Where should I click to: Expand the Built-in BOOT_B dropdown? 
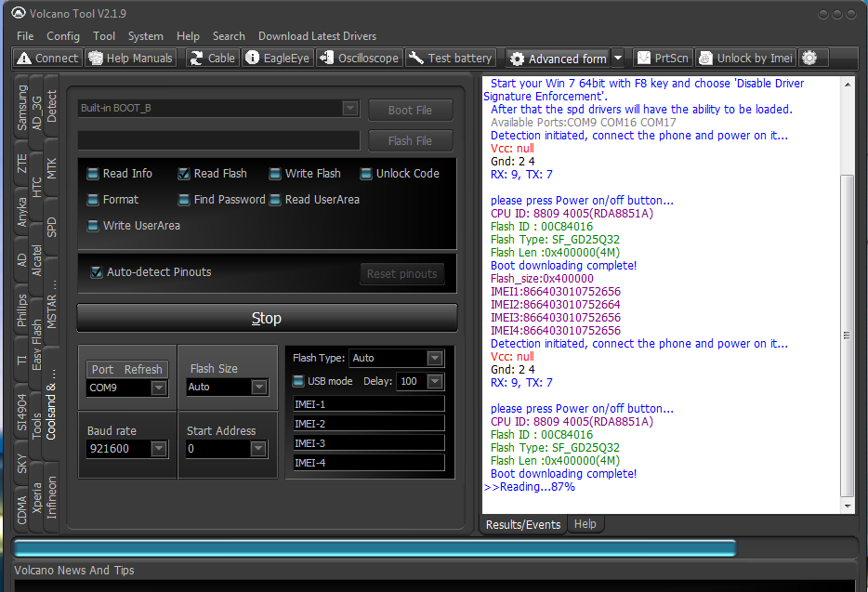click(x=349, y=108)
